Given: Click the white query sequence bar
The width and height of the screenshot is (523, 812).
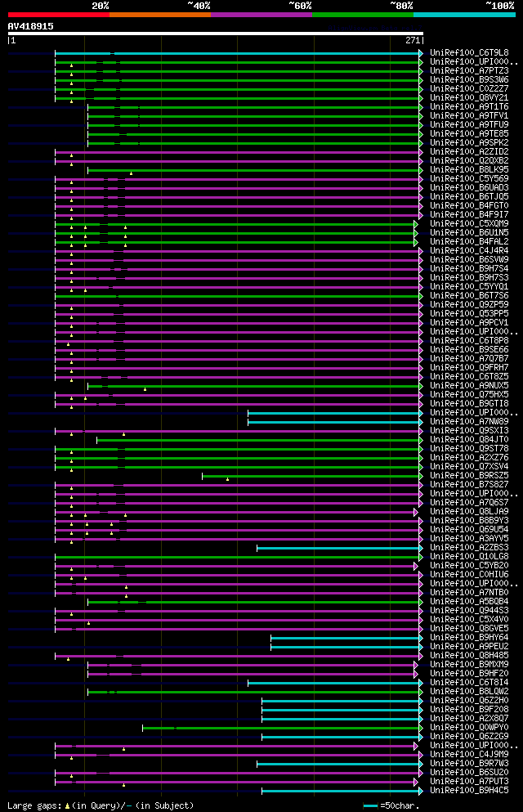Looking at the screenshot, I should [215, 34].
